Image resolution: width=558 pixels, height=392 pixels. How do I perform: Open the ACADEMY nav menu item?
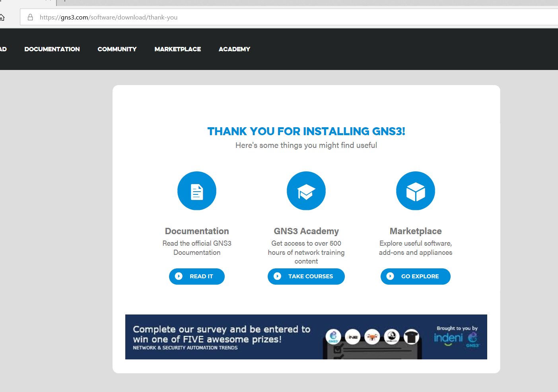(234, 49)
